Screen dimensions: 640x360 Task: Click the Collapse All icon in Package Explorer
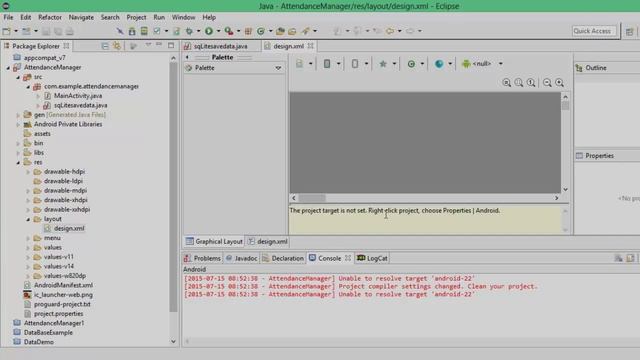click(105, 46)
